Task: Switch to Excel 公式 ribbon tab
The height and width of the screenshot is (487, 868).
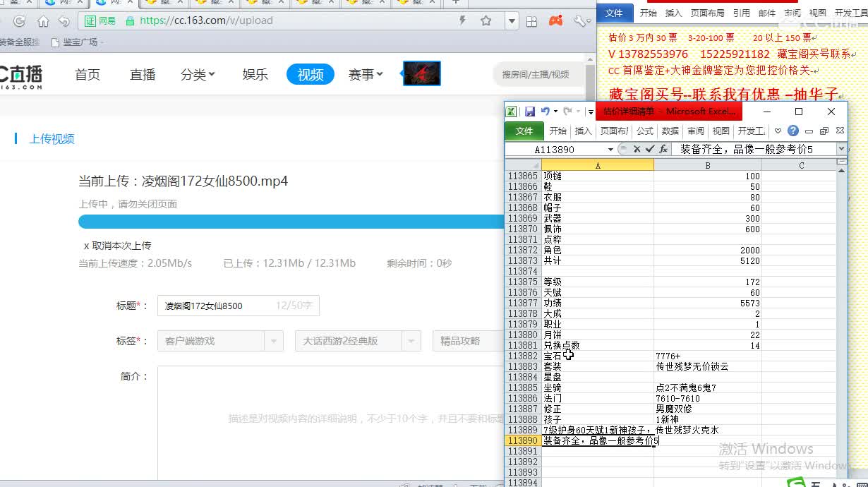Action: 645,131
